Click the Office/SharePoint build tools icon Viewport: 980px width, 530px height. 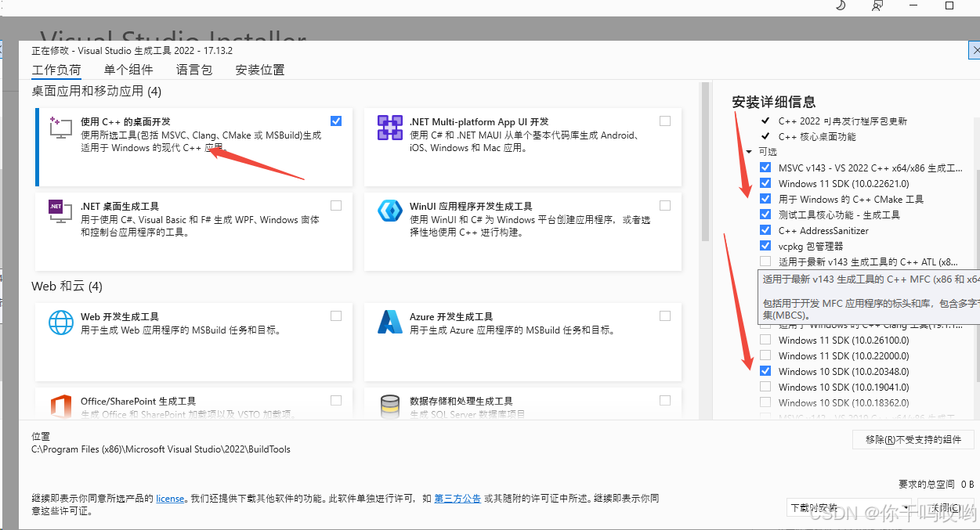point(61,407)
